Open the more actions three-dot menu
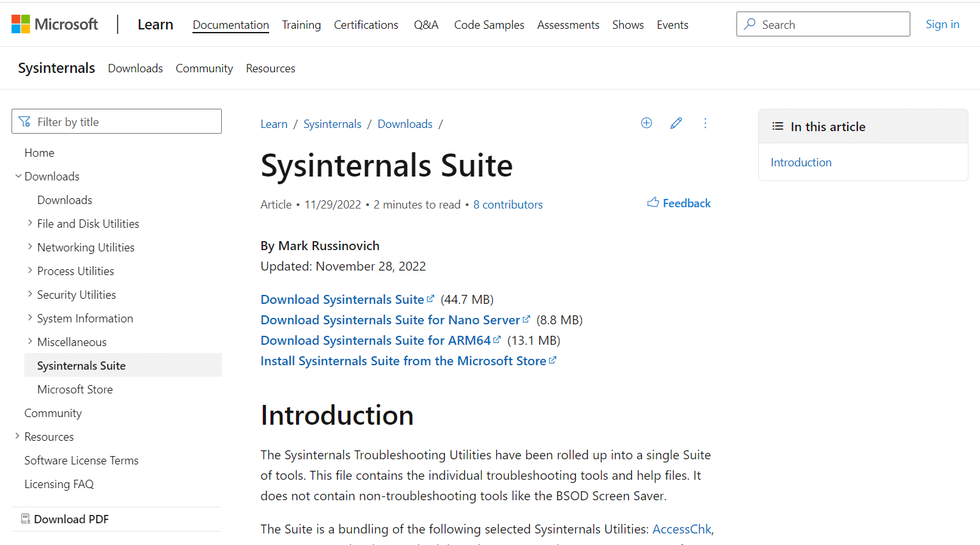Screen dimensions: 980x545 (x=705, y=123)
